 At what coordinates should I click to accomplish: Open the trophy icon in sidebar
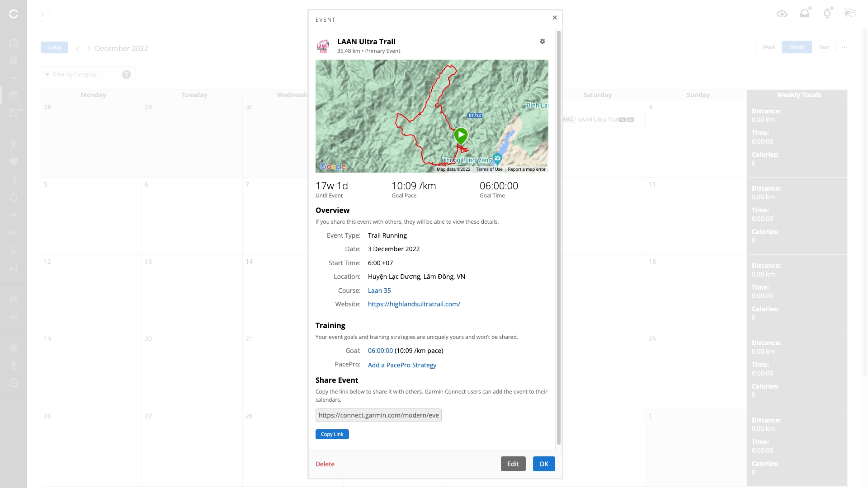tap(14, 365)
